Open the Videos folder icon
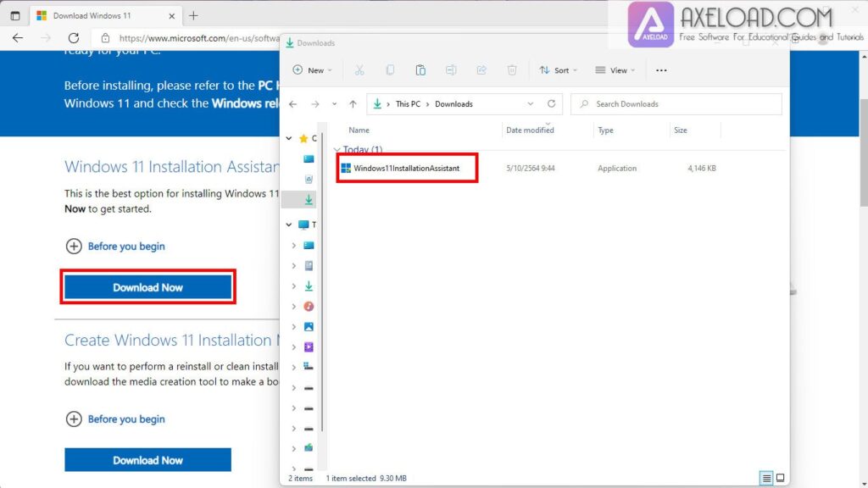Viewport: 868px width, 488px height. tap(309, 347)
